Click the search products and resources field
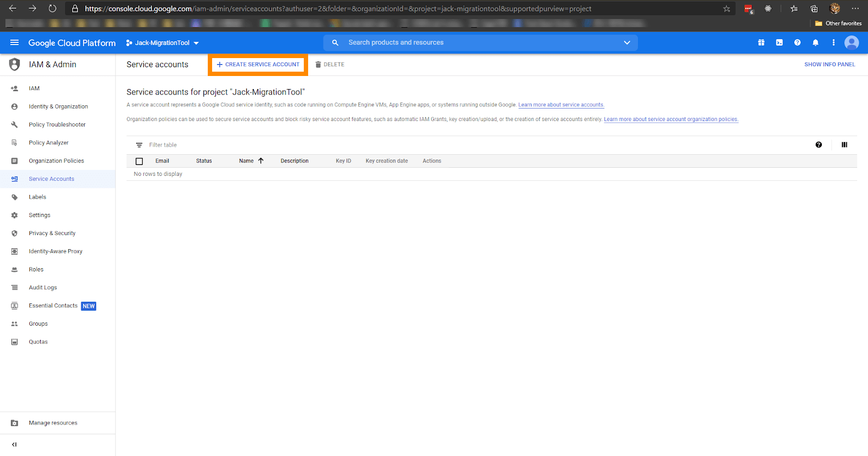 (480, 42)
